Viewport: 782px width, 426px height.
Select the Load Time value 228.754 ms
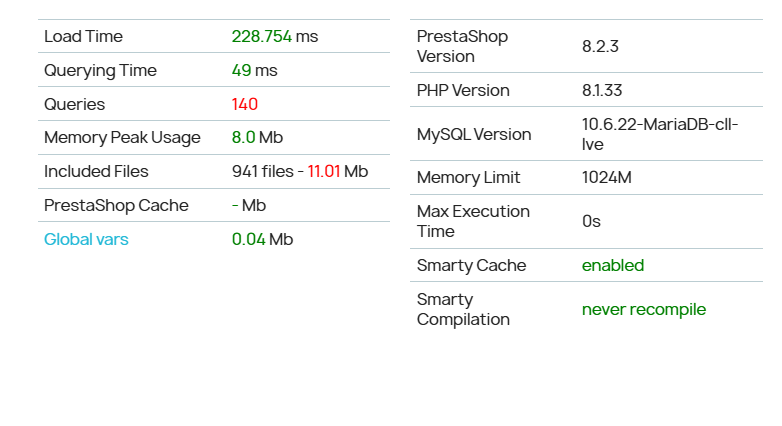click(x=275, y=36)
